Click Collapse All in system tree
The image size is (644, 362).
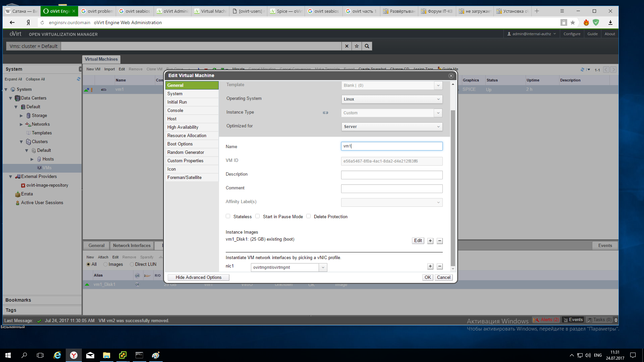point(35,79)
